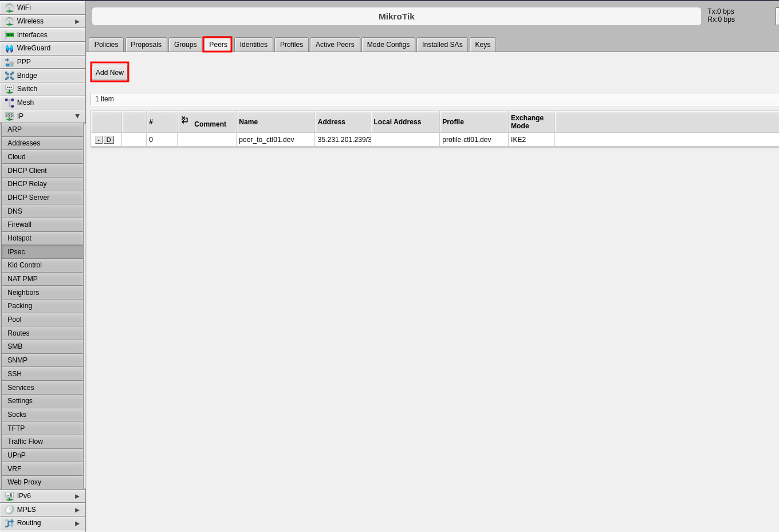
Task: Expand the Wireless submenu arrow
Action: 77,21
